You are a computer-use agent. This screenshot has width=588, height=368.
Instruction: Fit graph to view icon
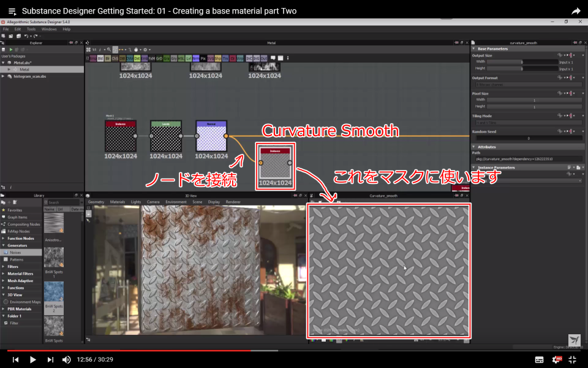tap(88, 50)
